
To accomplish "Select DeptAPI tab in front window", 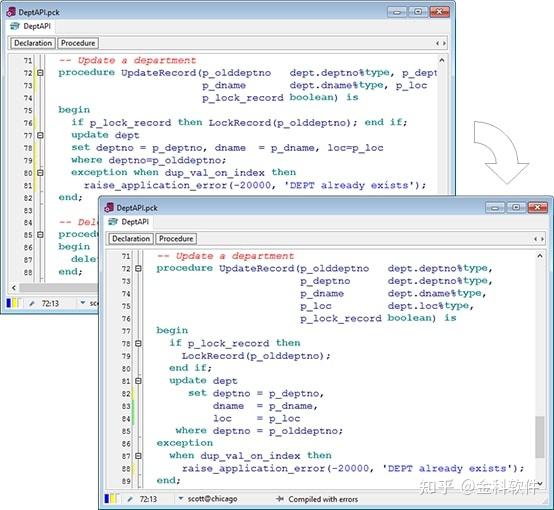I will (x=129, y=222).
